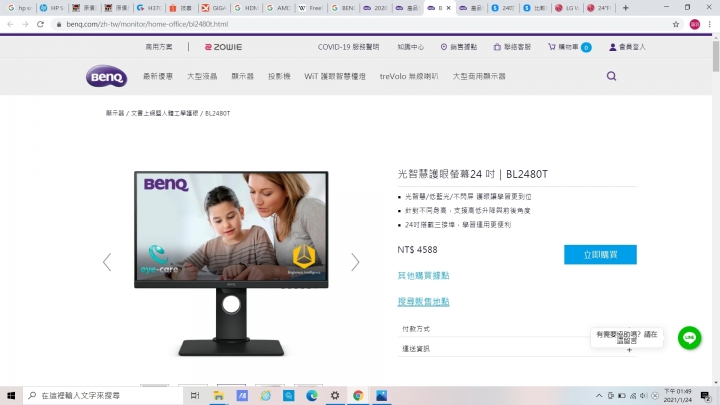Open Task View on the taskbar
Image resolution: width=720 pixels, height=405 pixels.
(x=195, y=395)
